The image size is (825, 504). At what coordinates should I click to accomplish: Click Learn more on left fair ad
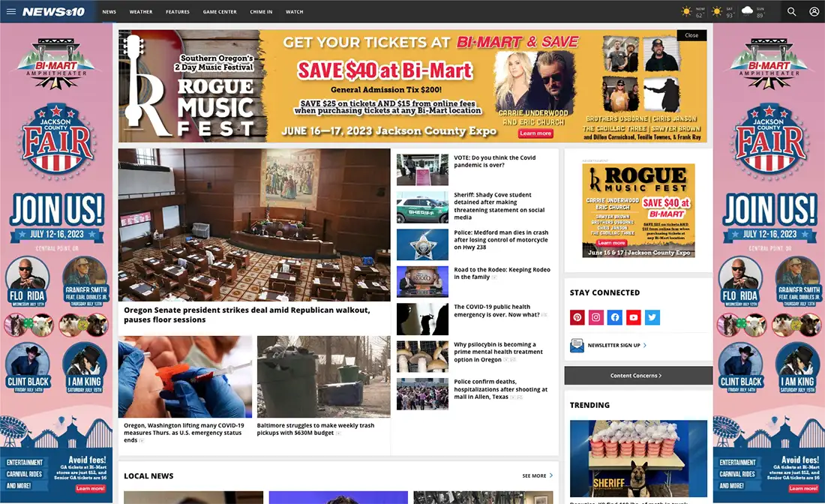[x=91, y=489]
